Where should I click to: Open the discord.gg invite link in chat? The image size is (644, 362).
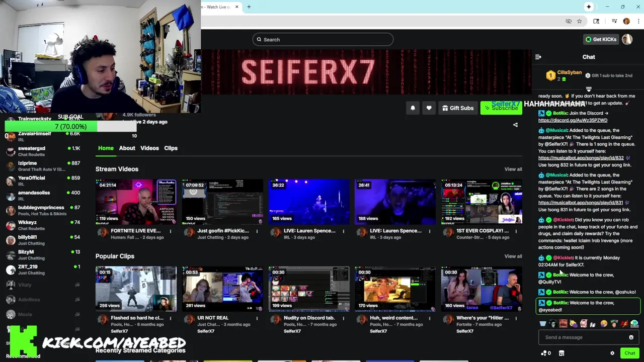pyautogui.click(x=573, y=121)
